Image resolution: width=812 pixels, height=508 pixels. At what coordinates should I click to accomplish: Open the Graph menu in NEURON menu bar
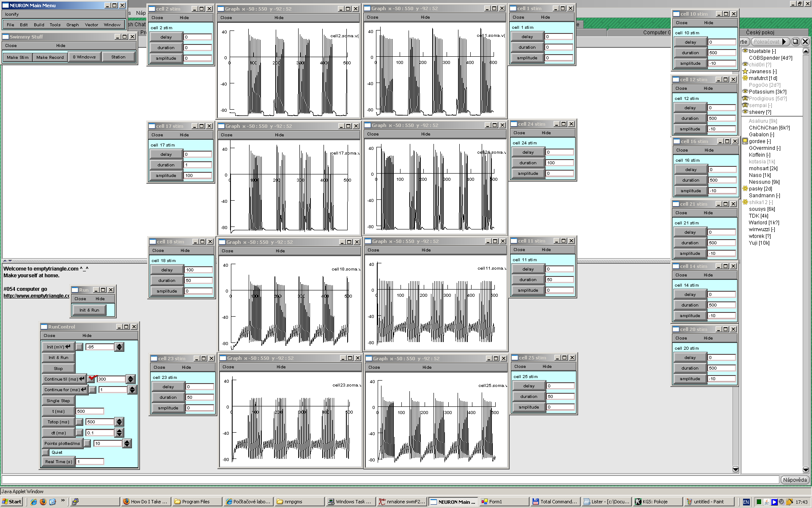coord(73,25)
